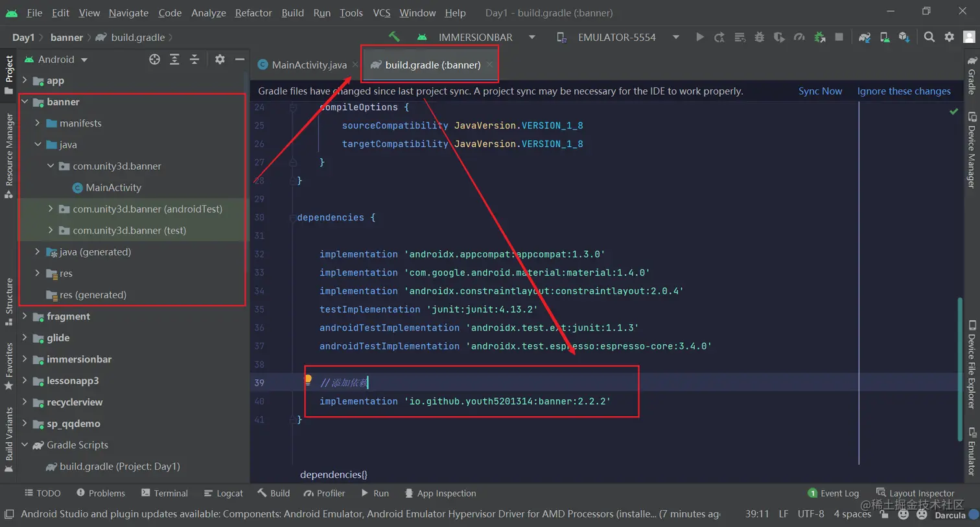The height and width of the screenshot is (527, 980).
Task: Open the SDK Manager icon
Action: tap(904, 37)
